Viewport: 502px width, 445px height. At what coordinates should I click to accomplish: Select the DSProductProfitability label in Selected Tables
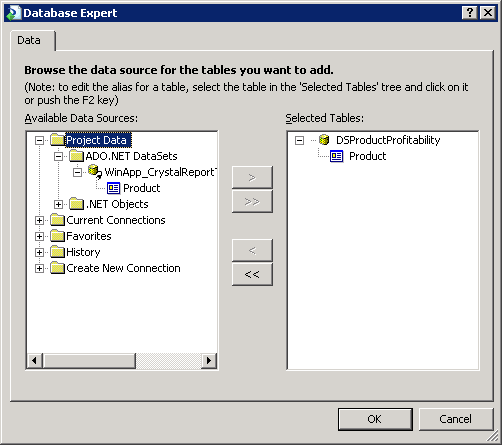coord(388,140)
